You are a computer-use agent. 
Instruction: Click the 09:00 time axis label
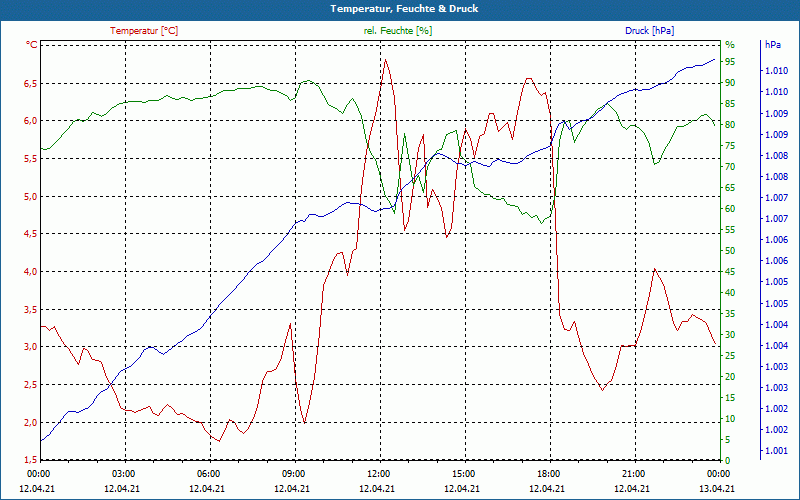tap(293, 474)
